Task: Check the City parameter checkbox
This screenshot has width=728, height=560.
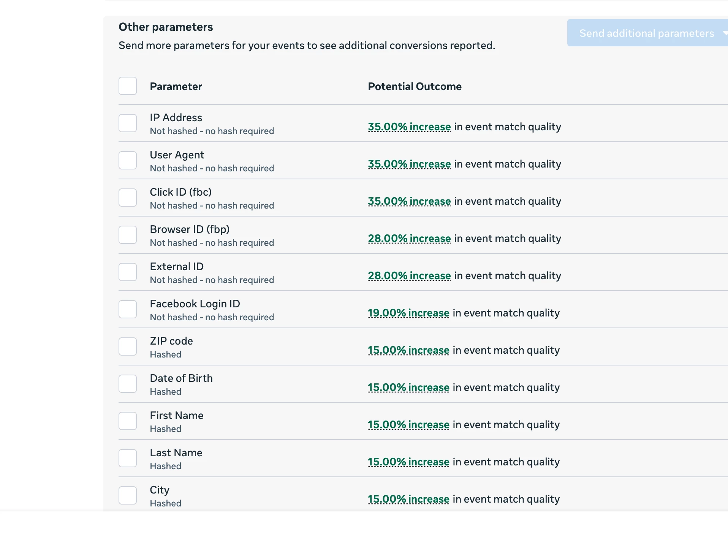Action: coord(128,495)
